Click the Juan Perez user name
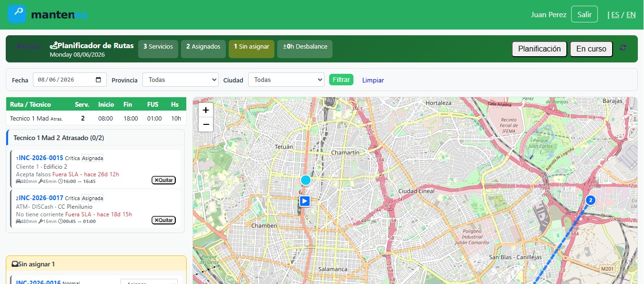 coord(549,14)
